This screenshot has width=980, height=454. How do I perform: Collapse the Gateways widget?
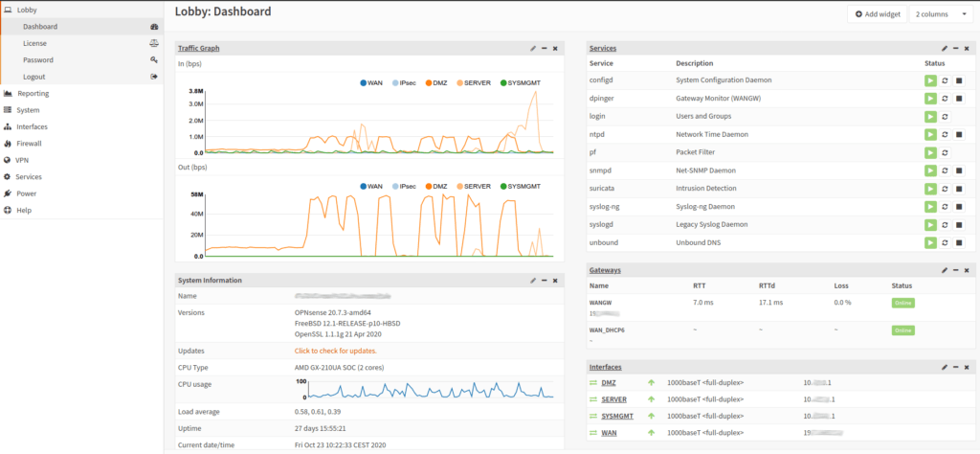tap(956, 270)
